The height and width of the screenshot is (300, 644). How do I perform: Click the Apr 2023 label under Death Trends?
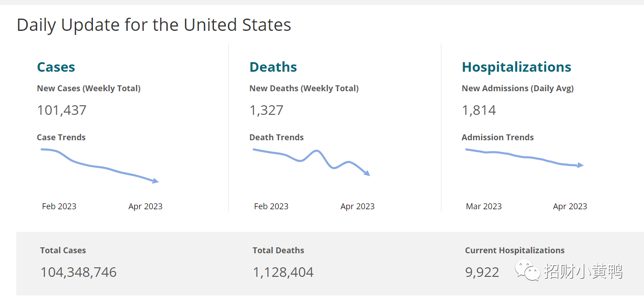click(358, 207)
